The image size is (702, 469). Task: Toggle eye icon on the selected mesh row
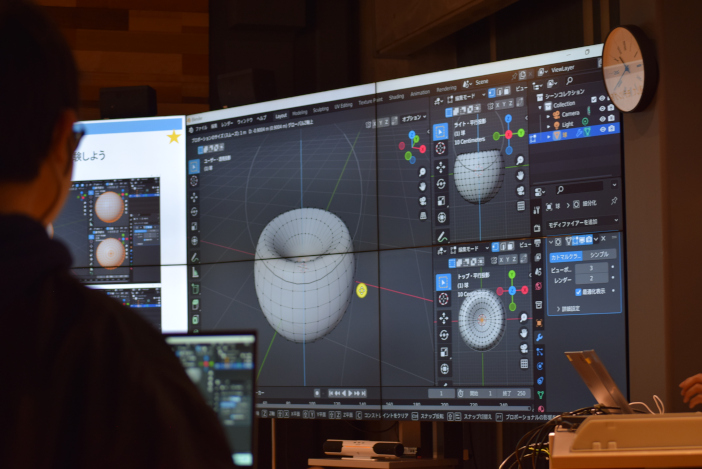tap(603, 129)
